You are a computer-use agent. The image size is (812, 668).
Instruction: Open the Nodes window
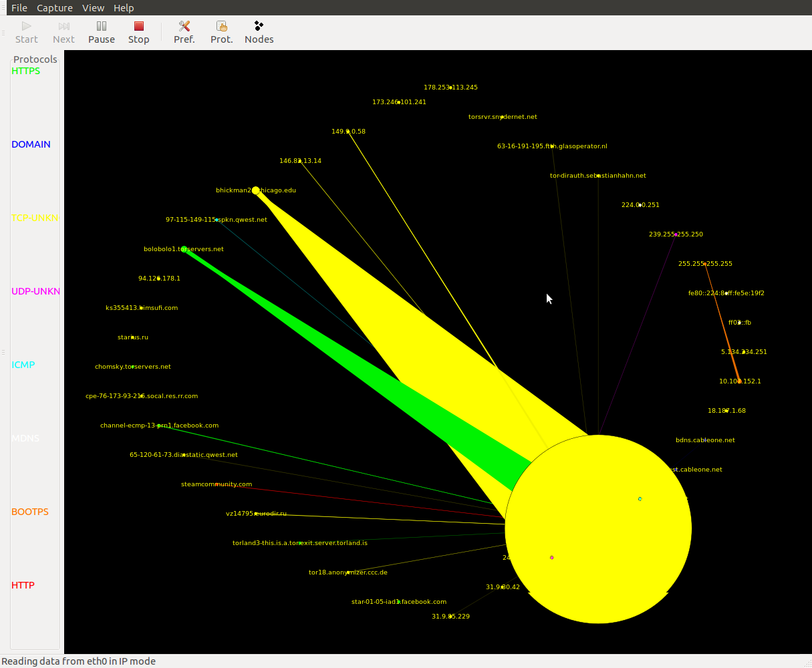tap(259, 32)
